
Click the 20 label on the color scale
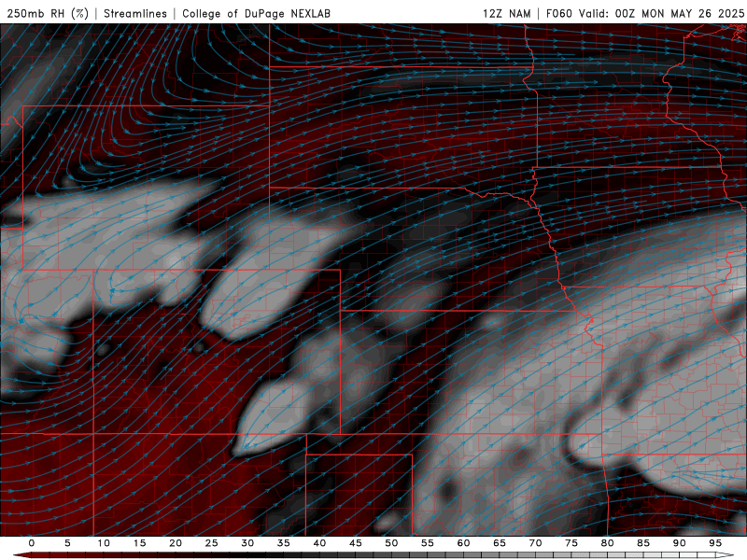[176, 543]
